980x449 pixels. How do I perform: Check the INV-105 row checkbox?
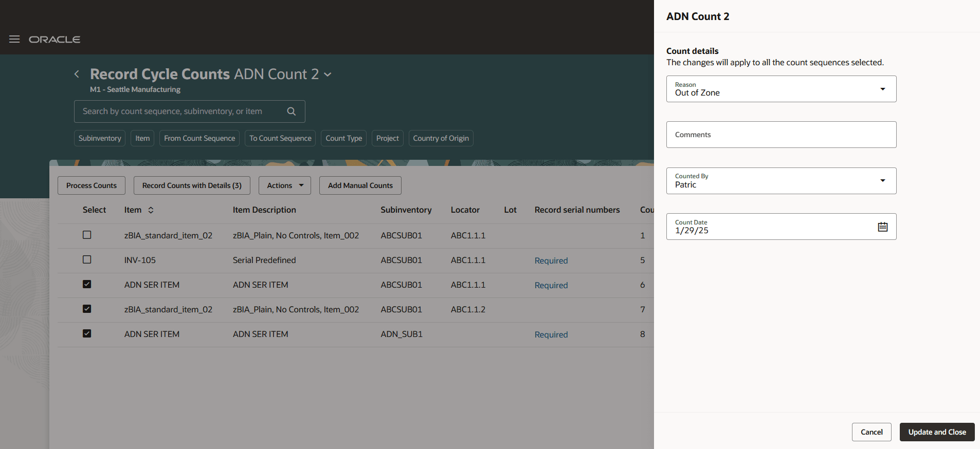pyautogui.click(x=87, y=259)
